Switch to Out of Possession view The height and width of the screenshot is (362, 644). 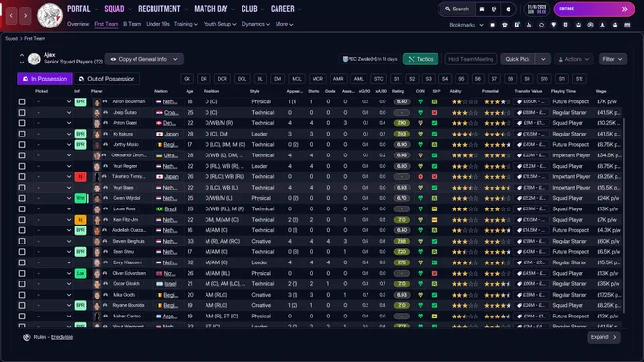click(106, 79)
